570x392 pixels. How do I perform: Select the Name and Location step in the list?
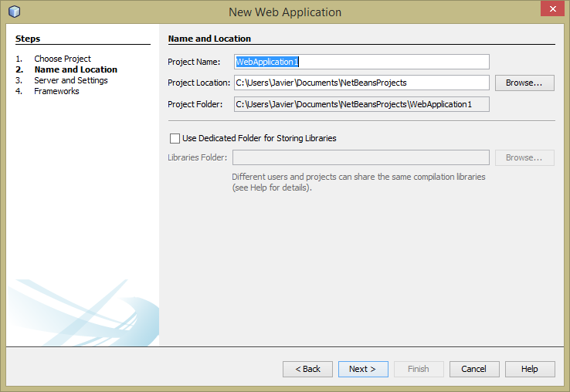tap(75, 69)
